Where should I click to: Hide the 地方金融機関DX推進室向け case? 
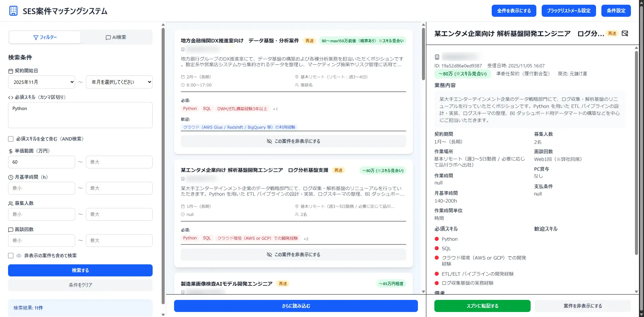coord(293,141)
